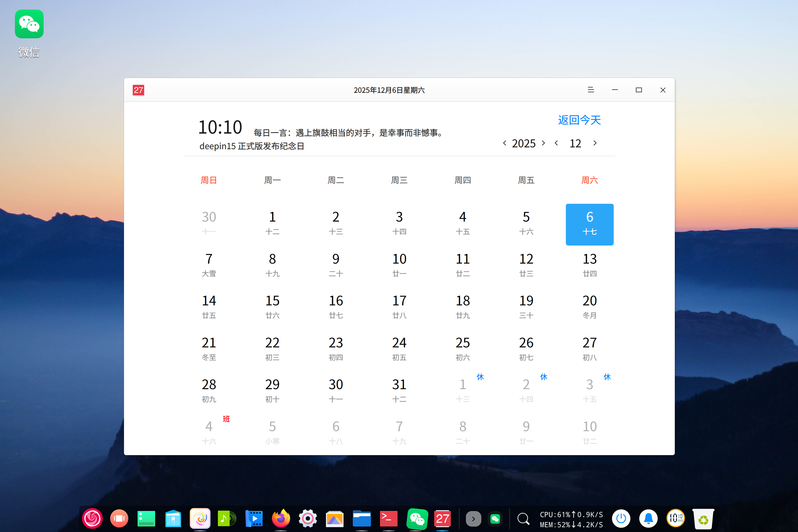Select December 15 廿六
The width and height of the screenshot is (798, 532).
272,307
